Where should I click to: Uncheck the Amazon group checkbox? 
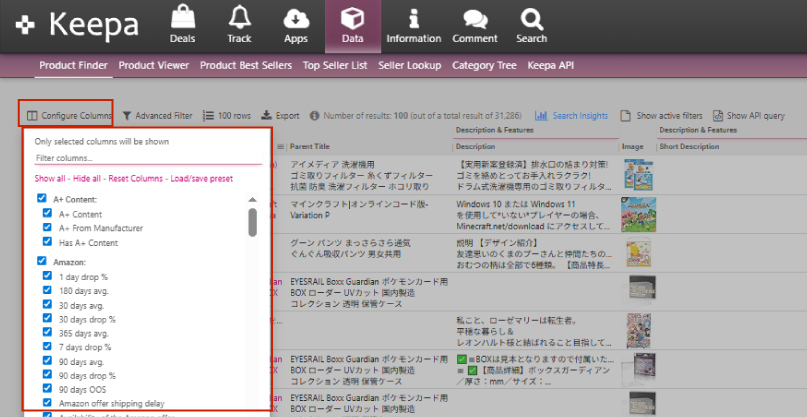tap(42, 261)
